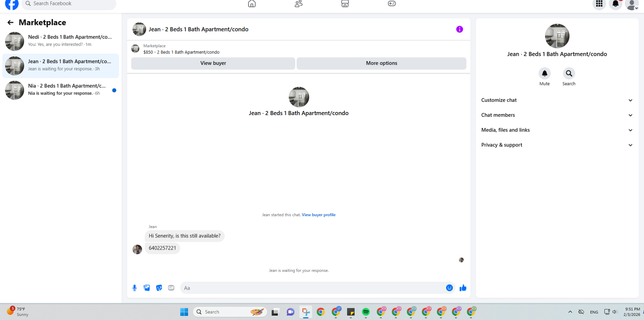Open conversation information purple icon
This screenshot has width=644, height=320.
[x=460, y=29]
